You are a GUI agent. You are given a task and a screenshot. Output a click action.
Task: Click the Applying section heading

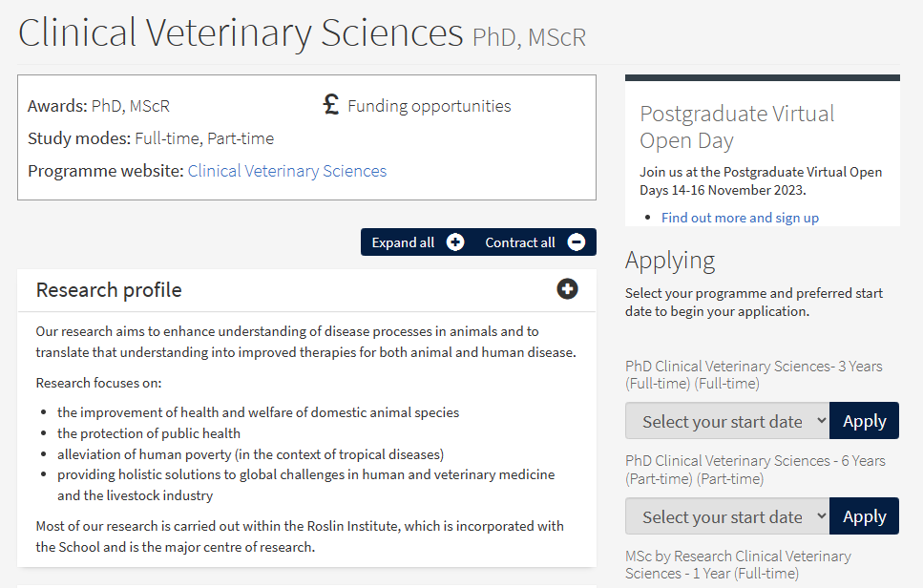pyautogui.click(x=669, y=260)
